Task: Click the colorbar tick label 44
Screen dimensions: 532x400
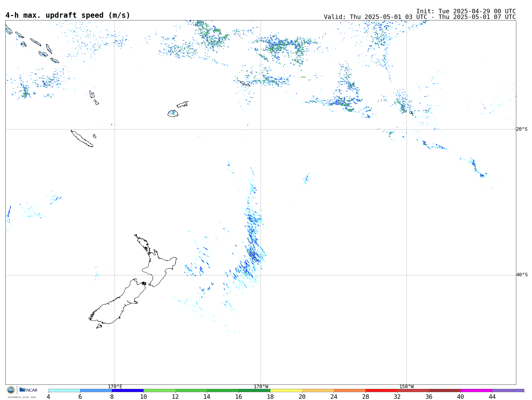Action: tap(492, 397)
